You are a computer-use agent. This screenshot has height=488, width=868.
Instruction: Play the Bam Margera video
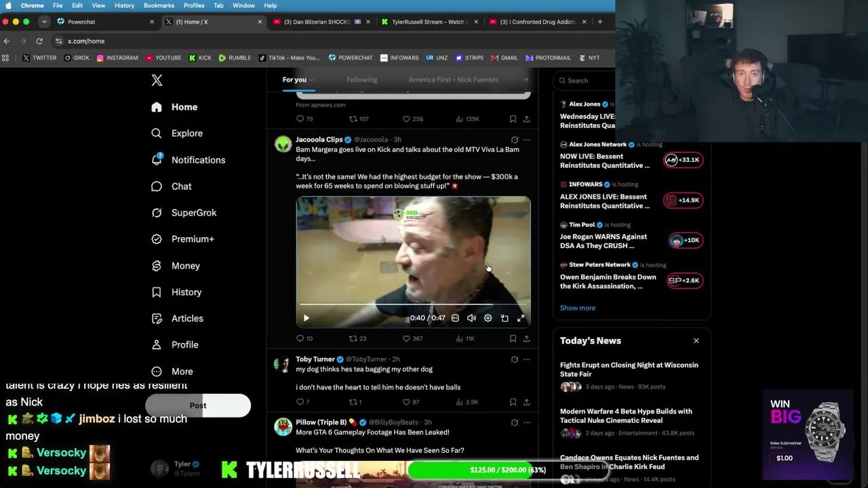point(306,318)
